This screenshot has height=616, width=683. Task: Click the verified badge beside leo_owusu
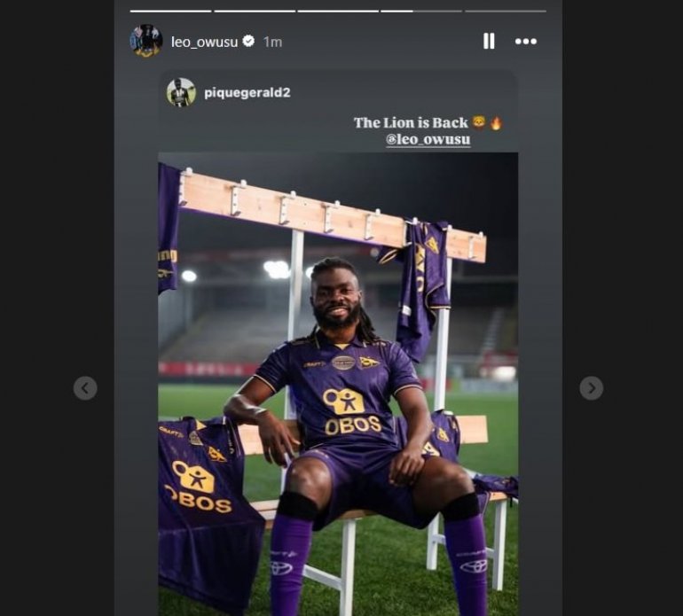pyautogui.click(x=249, y=42)
